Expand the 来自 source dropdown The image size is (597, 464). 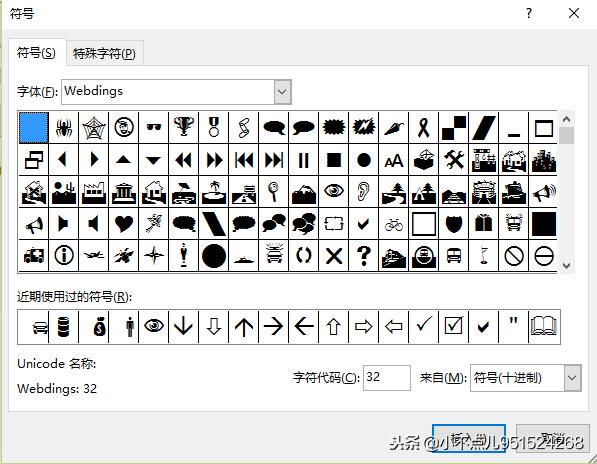click(x=572, y=378)
